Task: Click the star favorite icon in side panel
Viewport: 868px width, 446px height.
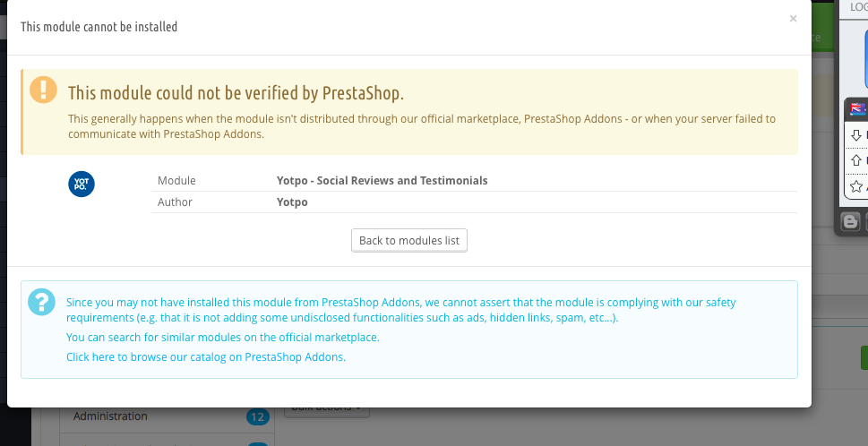Action: 856,186
